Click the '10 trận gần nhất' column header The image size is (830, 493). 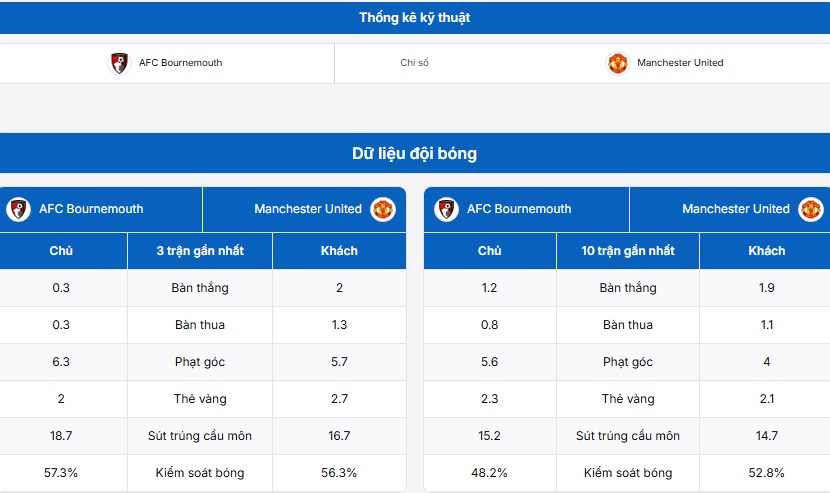point(628,251)
